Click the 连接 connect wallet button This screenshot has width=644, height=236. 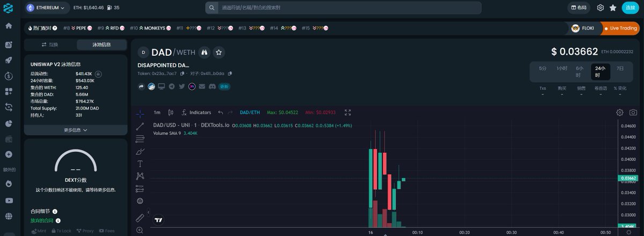[630, 8]
